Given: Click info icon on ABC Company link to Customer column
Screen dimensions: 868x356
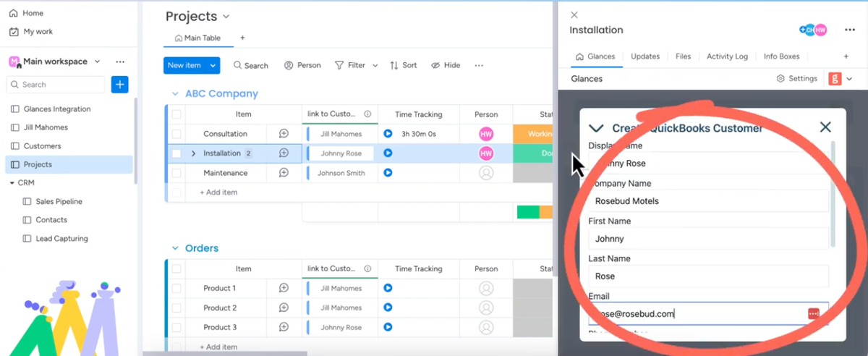Looking at the screenshot, I should (x=367, y=114).
